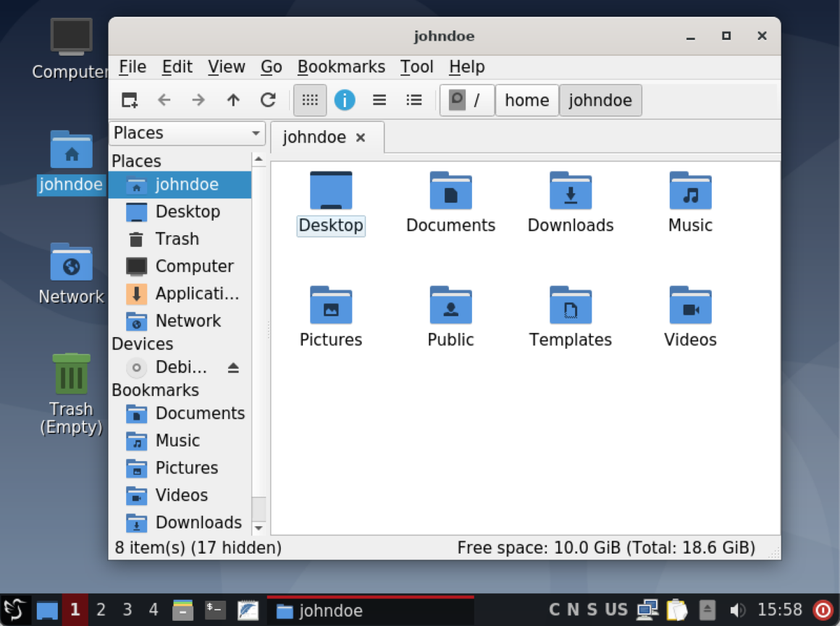
Task: Close the johndoe tab
Action: point(360,137)
